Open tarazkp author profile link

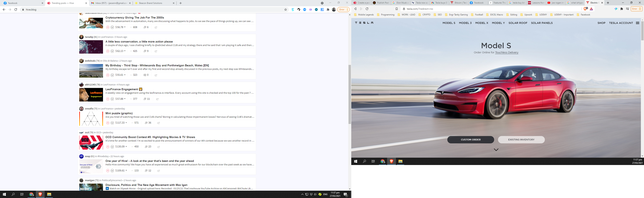point(89,37)
